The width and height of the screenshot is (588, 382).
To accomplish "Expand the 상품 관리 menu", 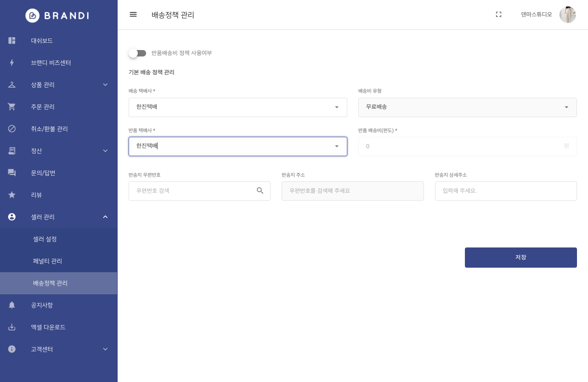I will click(105, 84).
